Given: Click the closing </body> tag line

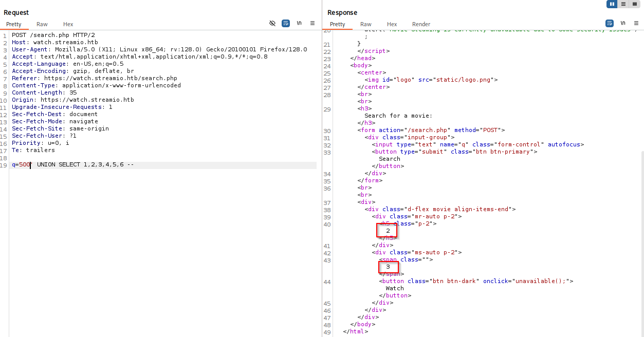Looking at the screenshot, I should 362,324.
